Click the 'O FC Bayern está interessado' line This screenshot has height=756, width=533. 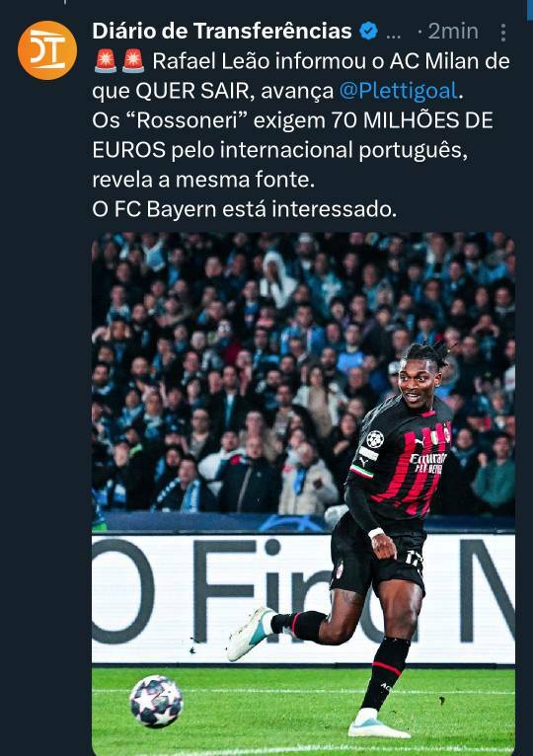tap(244, 209)
